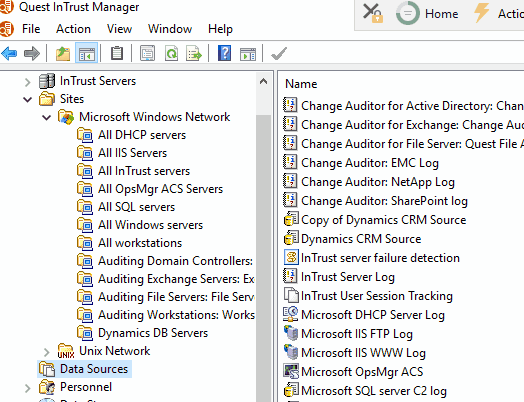Collapse the Microsoft Windows Network node
Image resolution: width=524 pixels, height=402 pixels.
click(x=46, y=117)
